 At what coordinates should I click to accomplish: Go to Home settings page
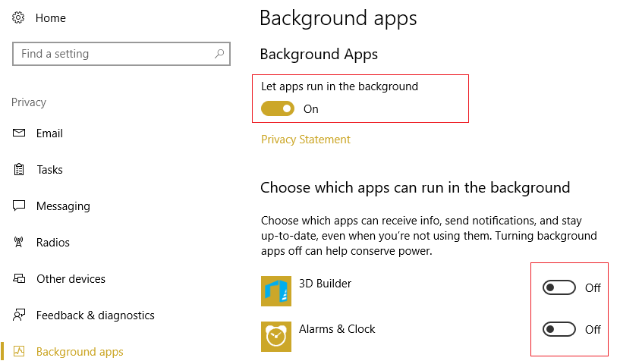tap(51, 18)
